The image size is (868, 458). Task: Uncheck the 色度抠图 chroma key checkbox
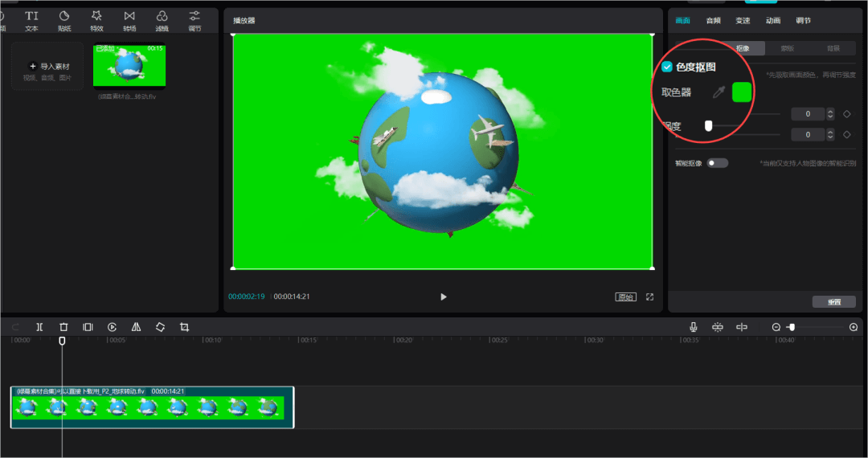tap(667, 67)
